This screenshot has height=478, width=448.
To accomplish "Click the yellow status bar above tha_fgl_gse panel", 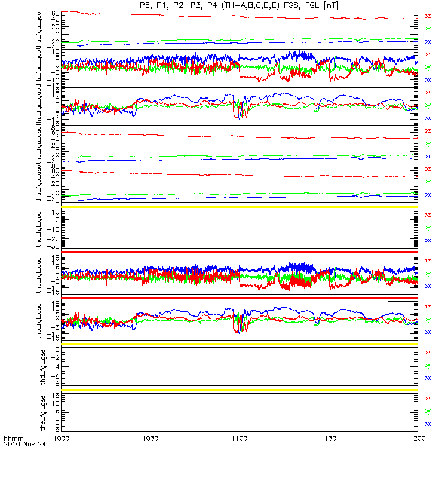I will tap(240, 207).
